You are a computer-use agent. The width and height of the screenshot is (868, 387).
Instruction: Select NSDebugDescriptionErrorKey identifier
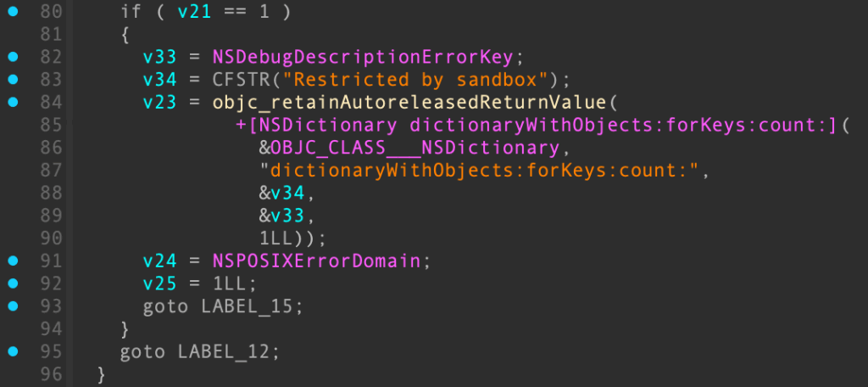coord(364,57)
